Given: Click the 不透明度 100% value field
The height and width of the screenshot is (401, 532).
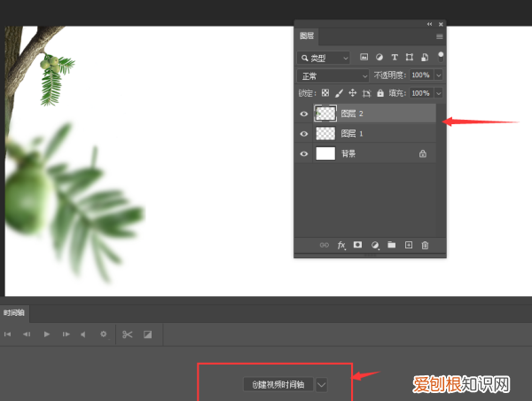Looking at the screenshot, I should point(421,75).
